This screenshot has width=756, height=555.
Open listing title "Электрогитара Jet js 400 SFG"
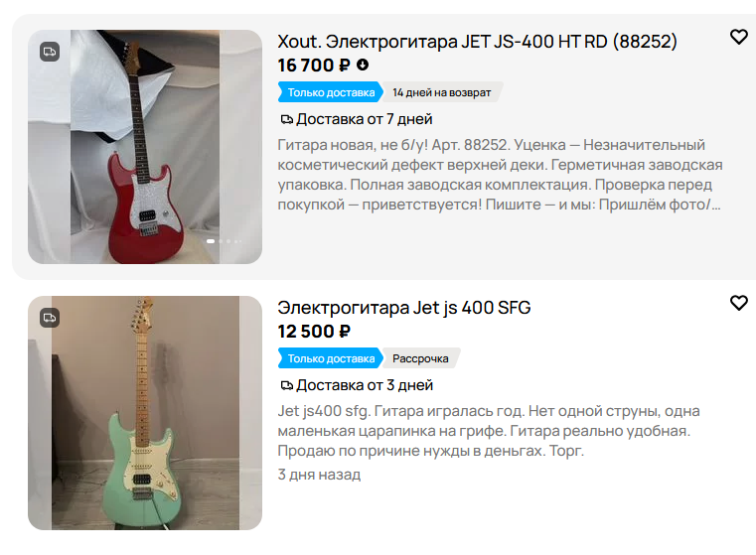pos(404,308)
